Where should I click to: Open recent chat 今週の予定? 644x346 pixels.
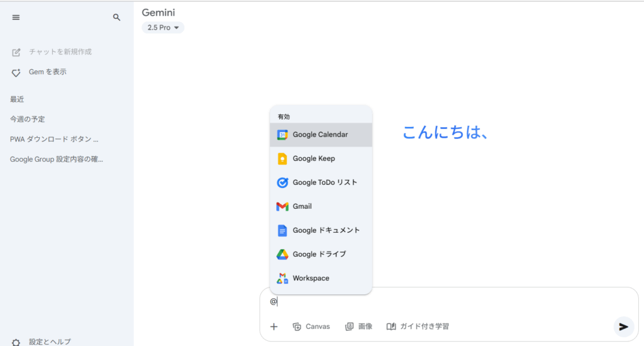[28, 119]
